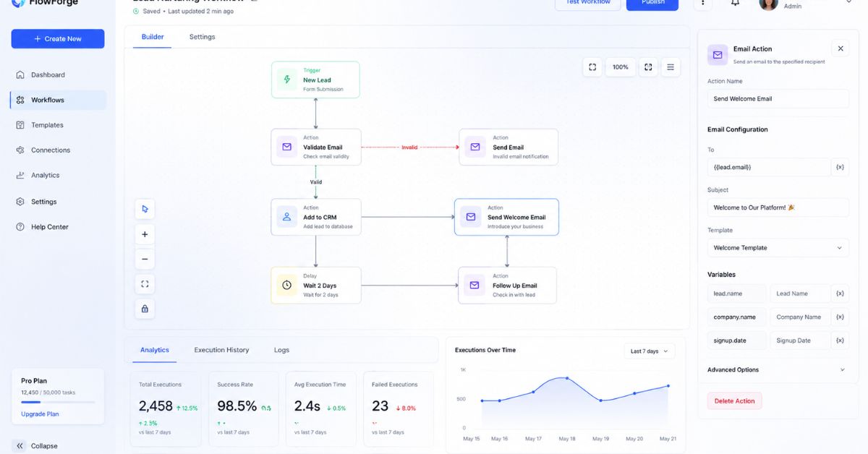868x454 pixels.
Task: Click the Admin user avatar
Action: coord(769,4)
